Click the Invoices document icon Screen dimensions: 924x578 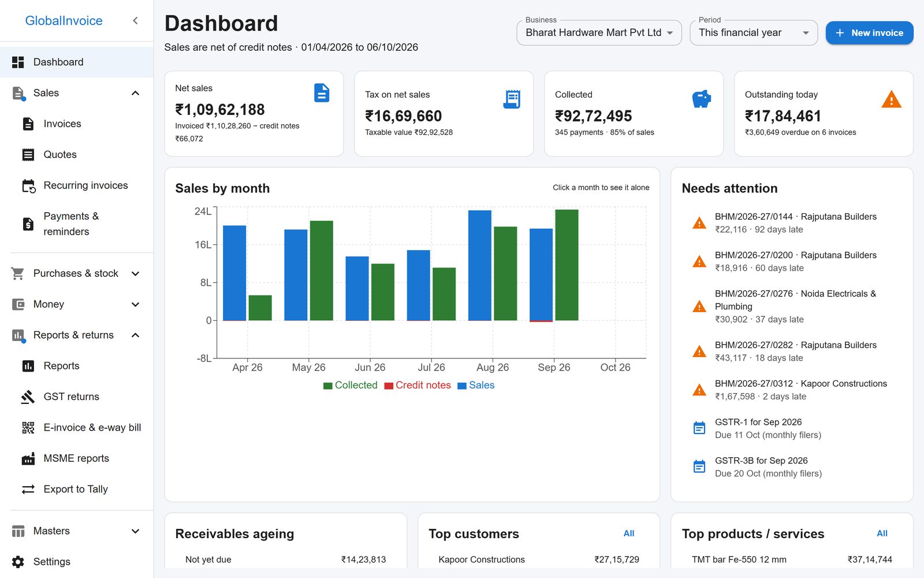coord(28,124)
